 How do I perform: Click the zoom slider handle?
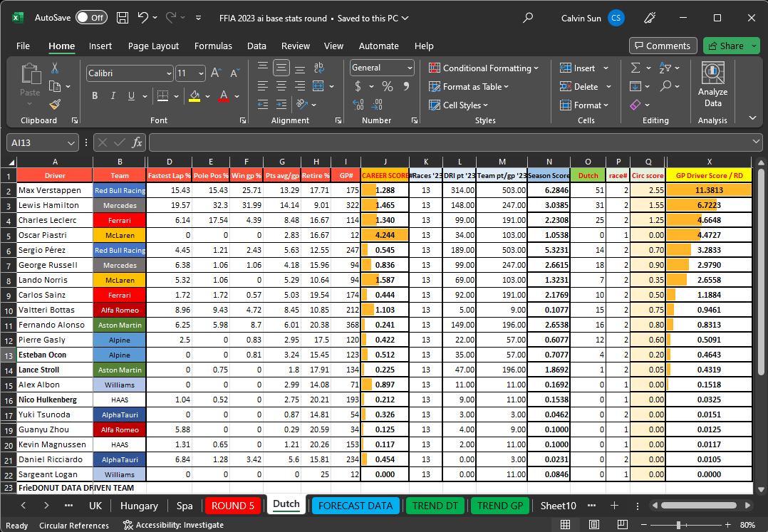coord(679,525)
